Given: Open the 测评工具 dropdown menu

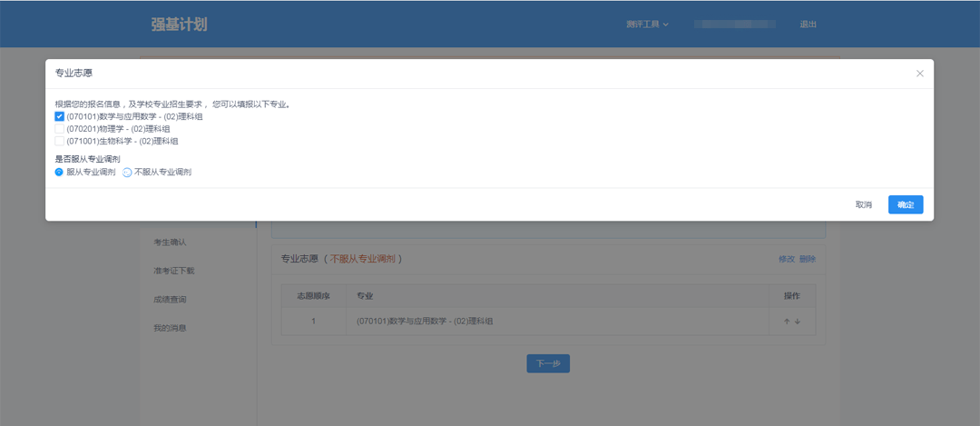Looking at the screenshot, I should 647,25.
